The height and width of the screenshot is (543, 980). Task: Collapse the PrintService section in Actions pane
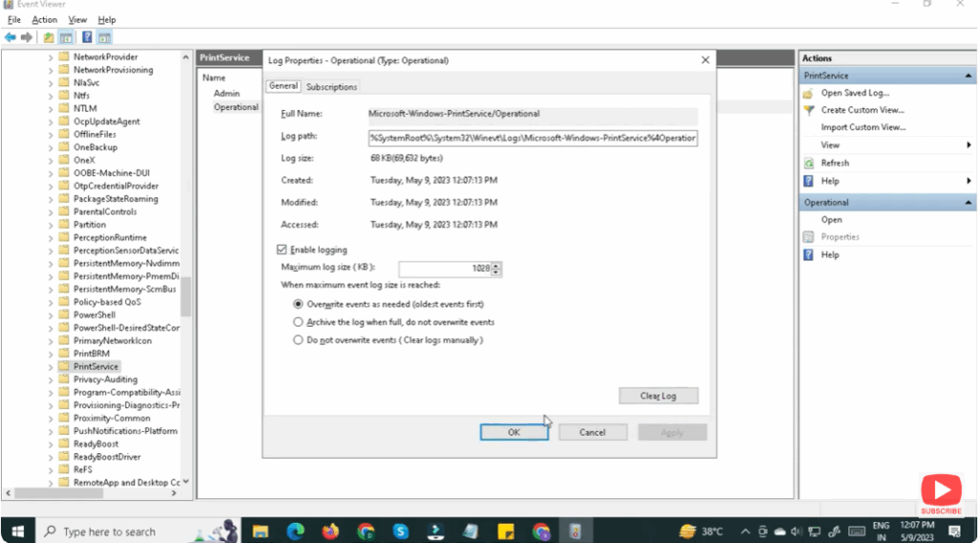tap(968, 76)
